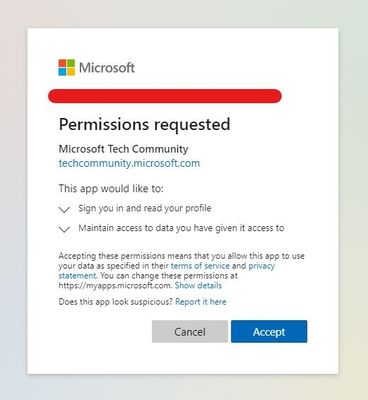The height and width of the screenshot is (400, 368).
Task: Expand the Maintain access to data chevron
Action: click(64, 229)
